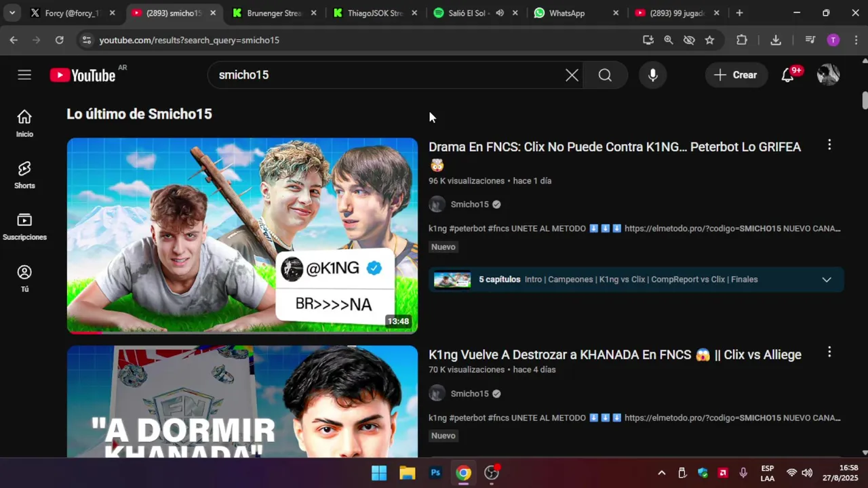Open the Chrome tab search dropdown
The image size is (868, 488).
[12, 13]
